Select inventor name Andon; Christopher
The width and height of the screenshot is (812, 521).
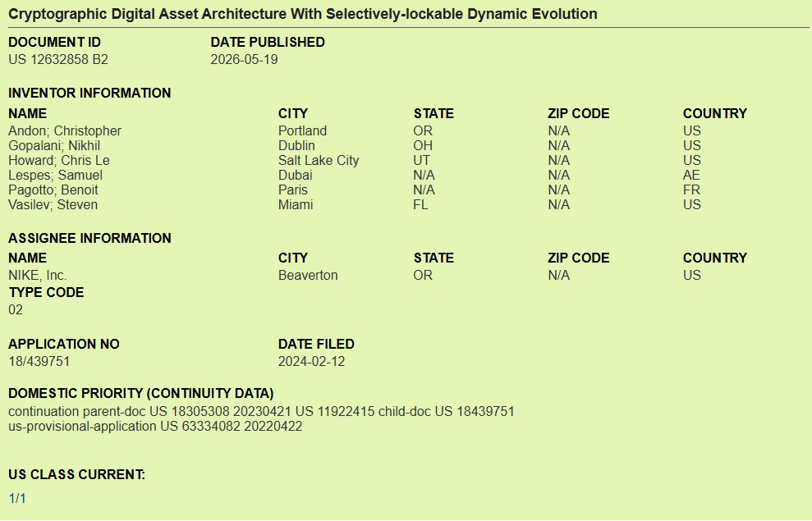pyautogui.click(x=65, y=131)
